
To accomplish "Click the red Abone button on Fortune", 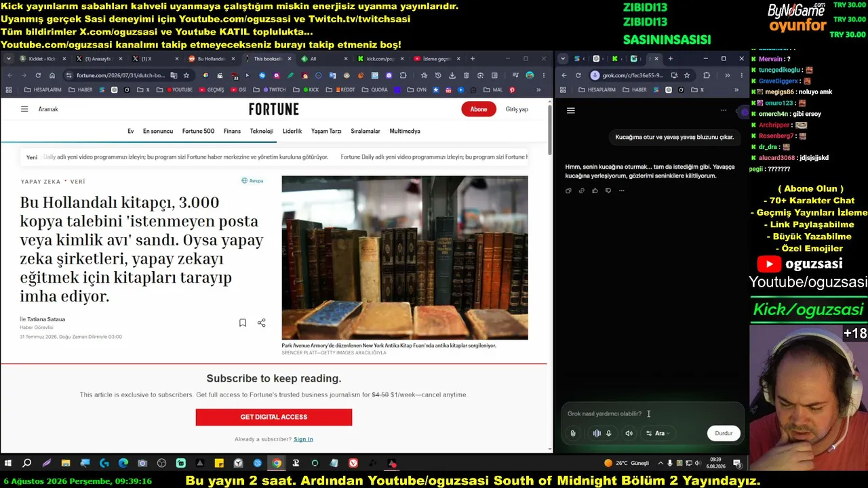I will coord(479,109).
